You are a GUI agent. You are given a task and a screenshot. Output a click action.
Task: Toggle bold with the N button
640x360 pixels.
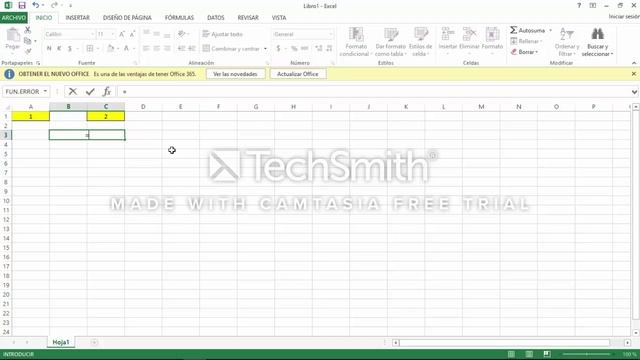tap(49, 49)
